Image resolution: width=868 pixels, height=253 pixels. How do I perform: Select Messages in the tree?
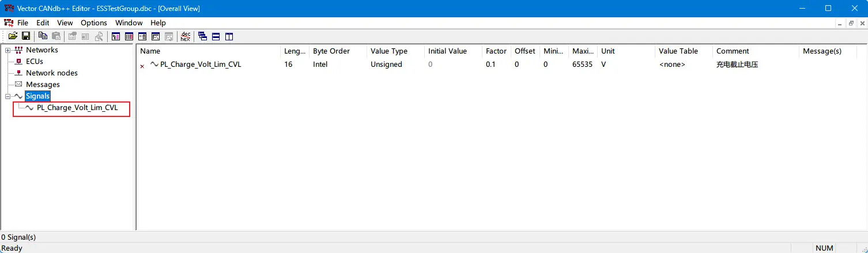43,85
